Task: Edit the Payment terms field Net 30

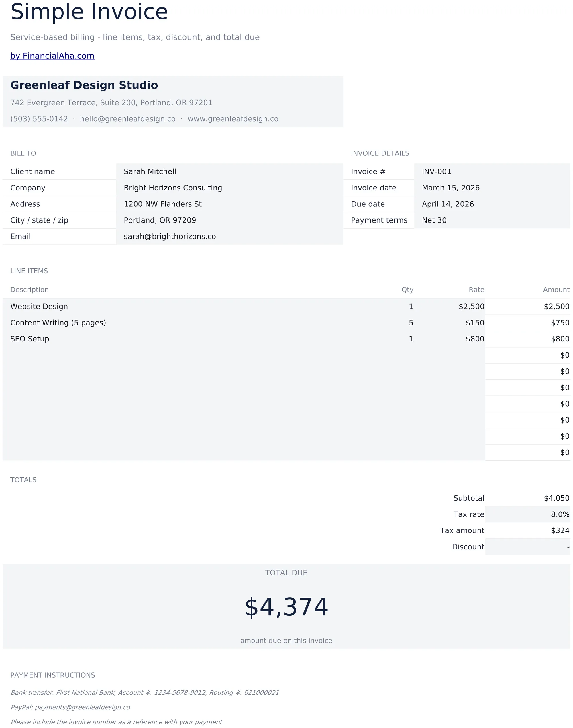Action: pyautogui.click(x=492, y=220)
